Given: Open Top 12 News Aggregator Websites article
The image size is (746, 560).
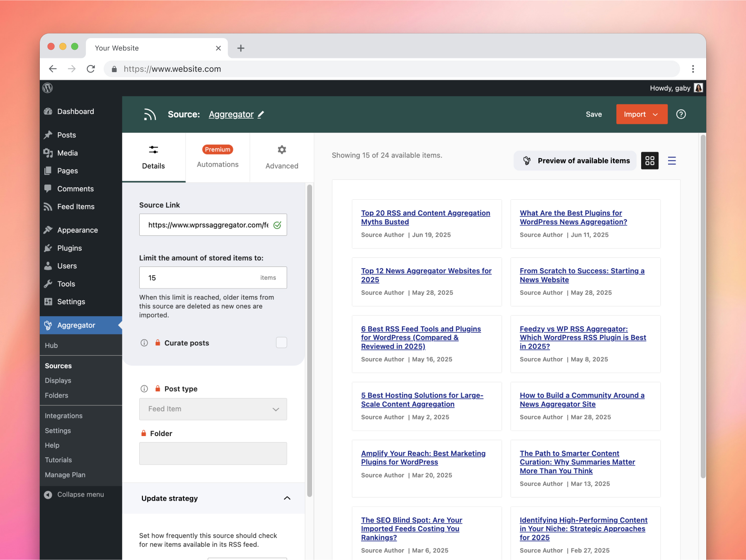Looking at the screenshot, I should 426,275.
